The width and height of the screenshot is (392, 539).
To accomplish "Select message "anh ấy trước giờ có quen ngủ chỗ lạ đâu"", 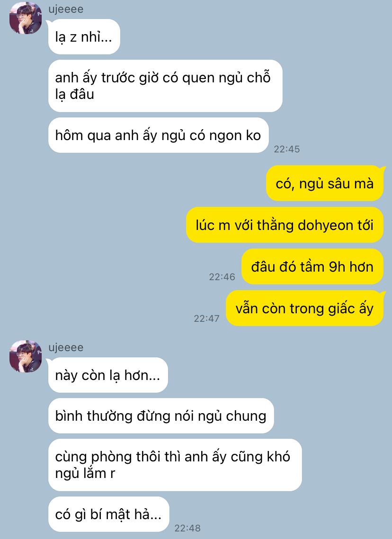I will click(165, 86).
